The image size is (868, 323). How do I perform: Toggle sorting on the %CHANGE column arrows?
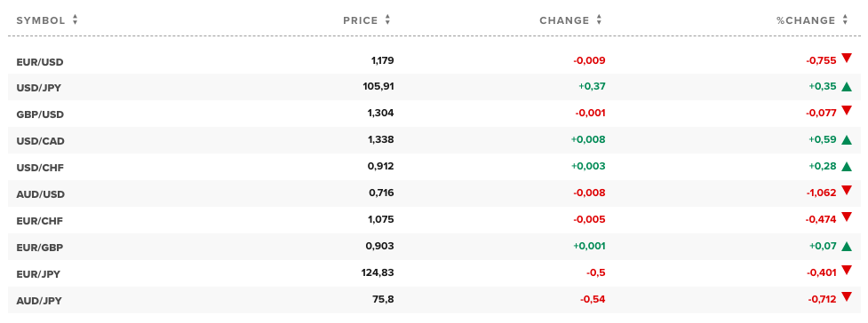pyautogui.click(x=845, y=20)
